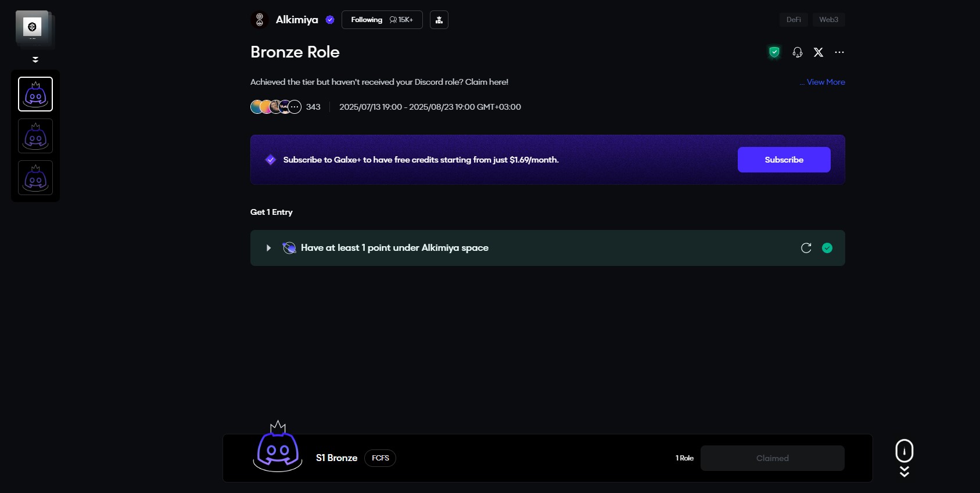Show more participants via avatar ellipsis
The image size is (980, 493).
click(295, 107)
